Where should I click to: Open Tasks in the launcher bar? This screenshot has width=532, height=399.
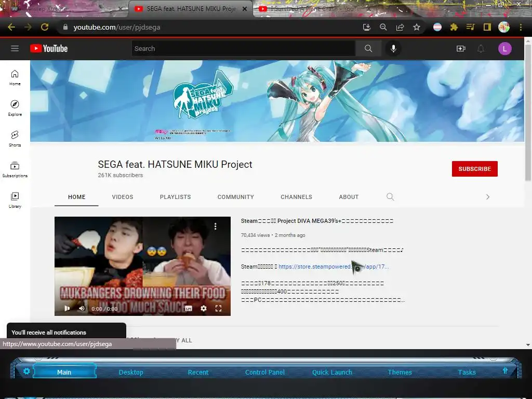[x=467, y=372]
